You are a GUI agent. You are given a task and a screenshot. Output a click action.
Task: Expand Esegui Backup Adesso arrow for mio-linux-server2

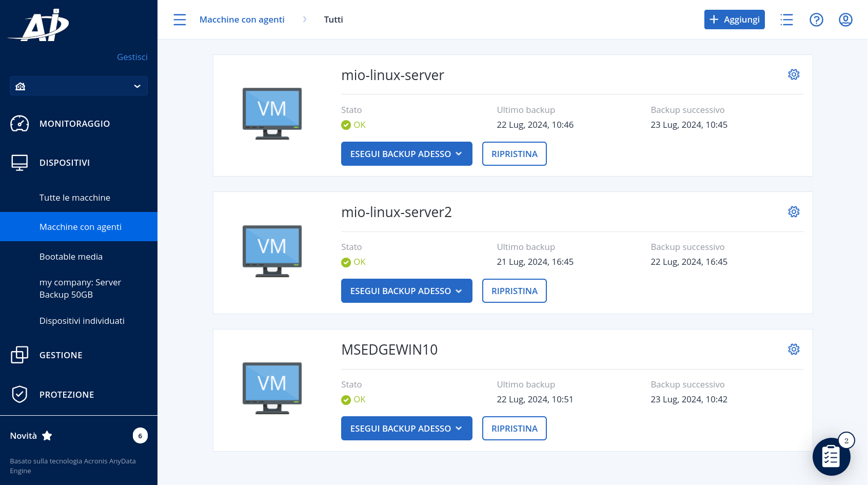tap(459, 291)
